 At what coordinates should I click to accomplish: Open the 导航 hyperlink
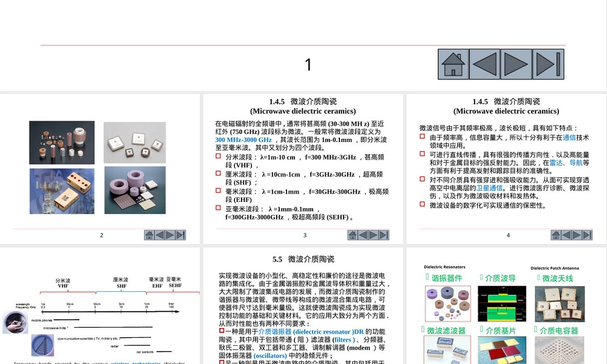click(575, 163)
